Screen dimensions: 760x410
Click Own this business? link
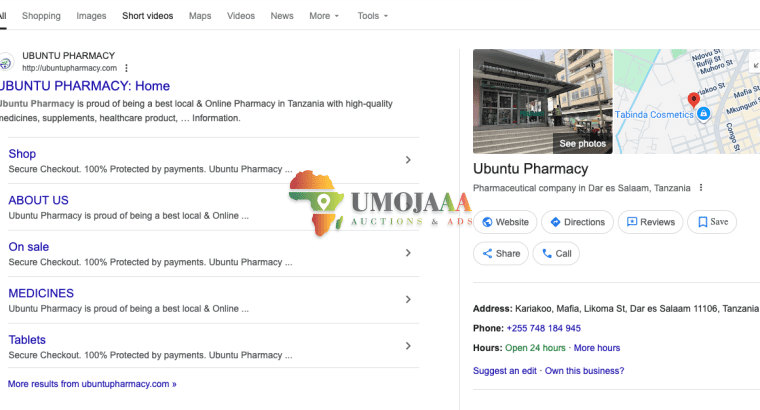tap(585, 371)
